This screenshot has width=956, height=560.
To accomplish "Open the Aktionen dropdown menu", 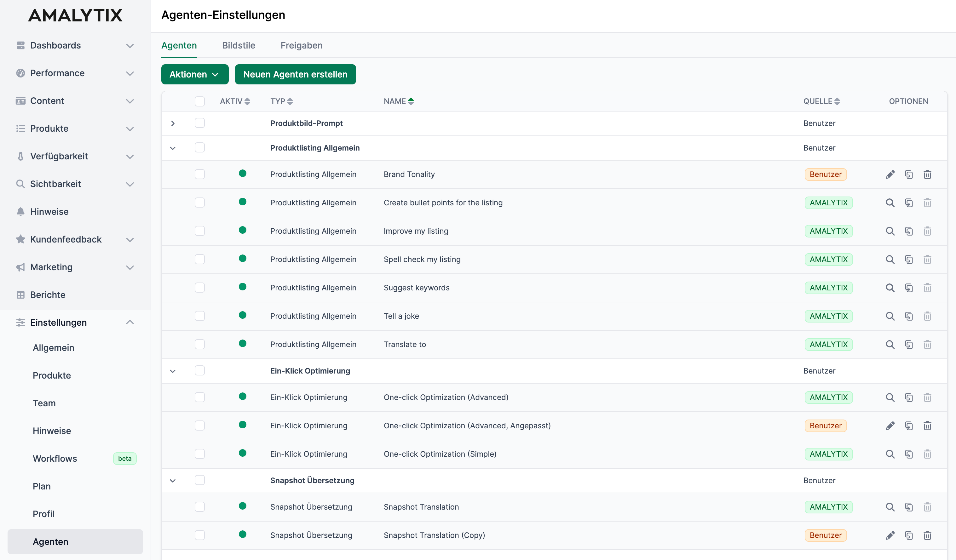I will coord(195,74).
